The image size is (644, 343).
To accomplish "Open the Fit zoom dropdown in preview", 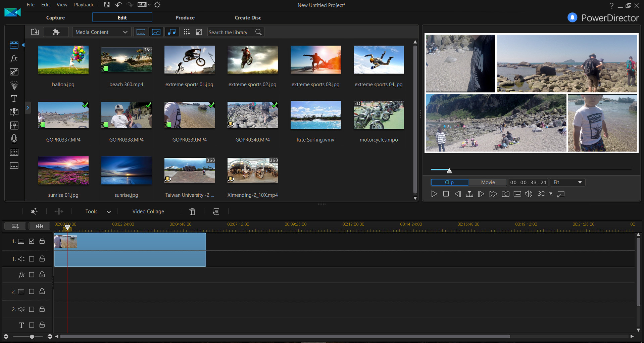I will click(x=567, y=182).
